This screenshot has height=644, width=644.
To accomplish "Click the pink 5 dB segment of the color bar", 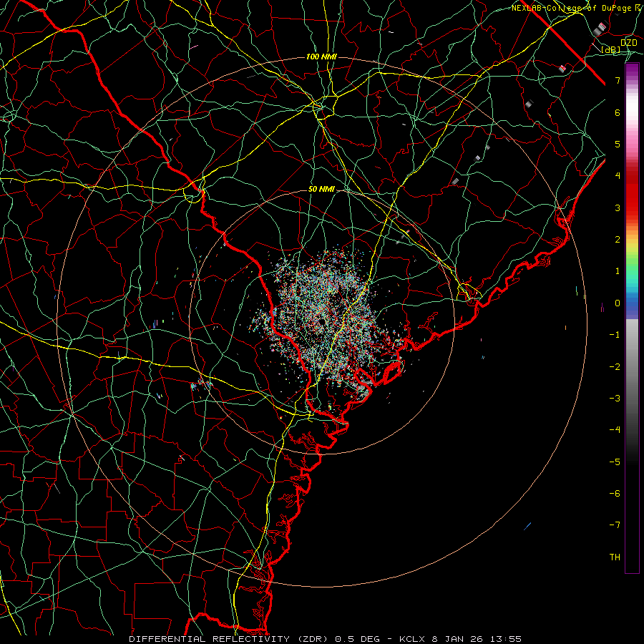I will point(632,144).
